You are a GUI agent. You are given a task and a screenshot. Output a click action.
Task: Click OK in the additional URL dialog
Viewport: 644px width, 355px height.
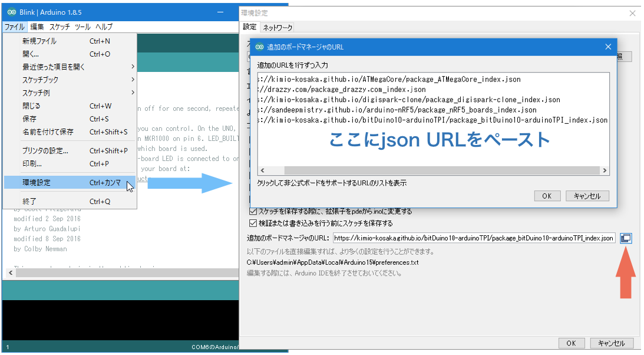pyautogui.click(x=547, y=196)
